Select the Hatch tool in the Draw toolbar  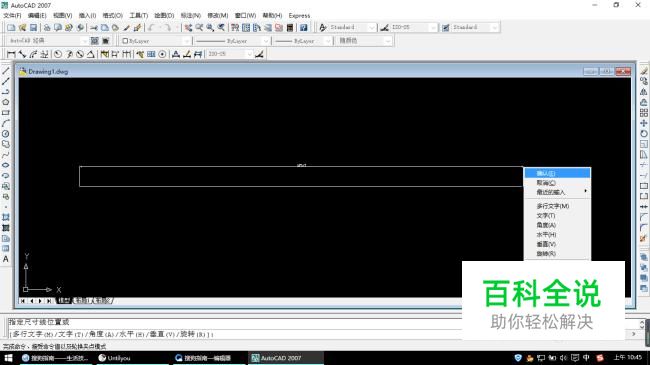pyautogui.click(x=6, y=217)
